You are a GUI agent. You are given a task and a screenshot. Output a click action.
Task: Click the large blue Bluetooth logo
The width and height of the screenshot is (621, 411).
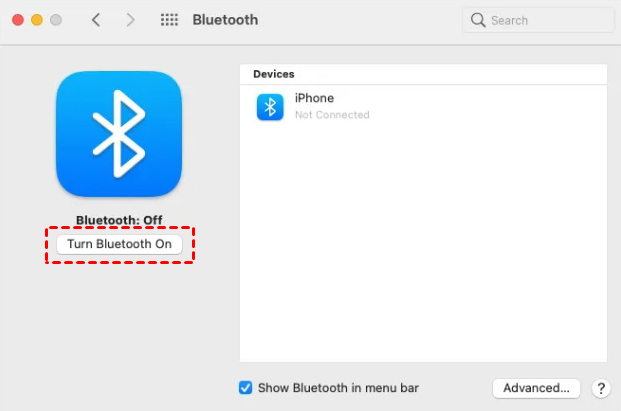[119, 134]
